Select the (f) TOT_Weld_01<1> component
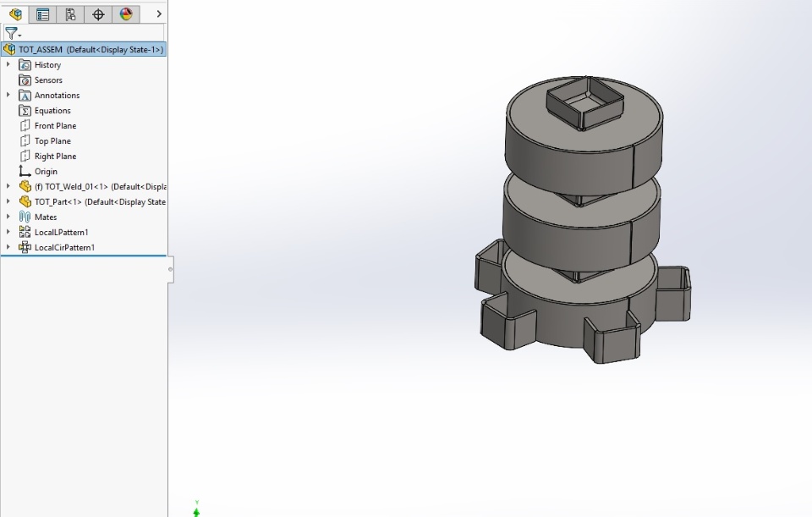Viewport: 812px width, 517px height. [100, 186]
